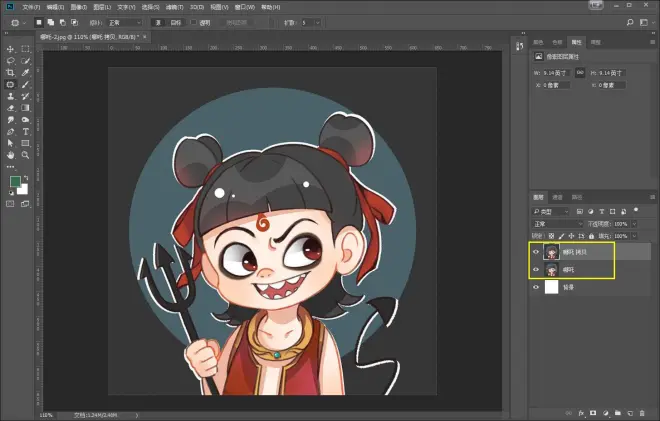This screenshot has width=660, height=421.
Task: Click the lock all padlock button
Action: [x=591, y=236]
